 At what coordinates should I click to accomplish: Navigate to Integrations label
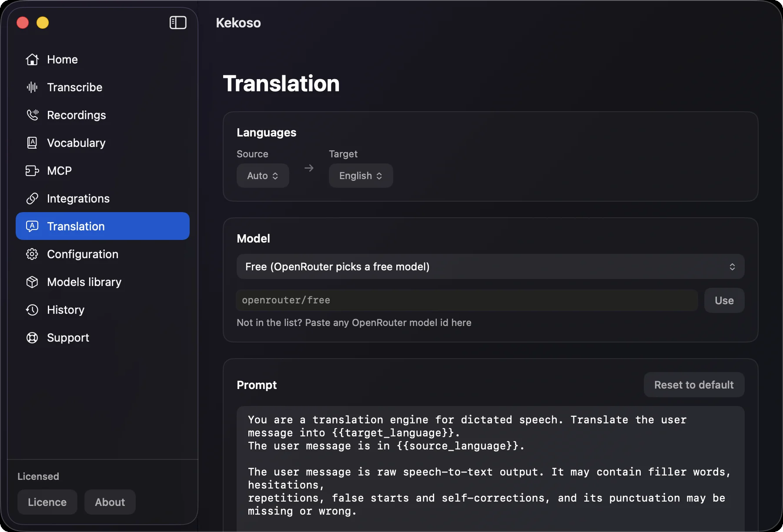pos(78,199)
